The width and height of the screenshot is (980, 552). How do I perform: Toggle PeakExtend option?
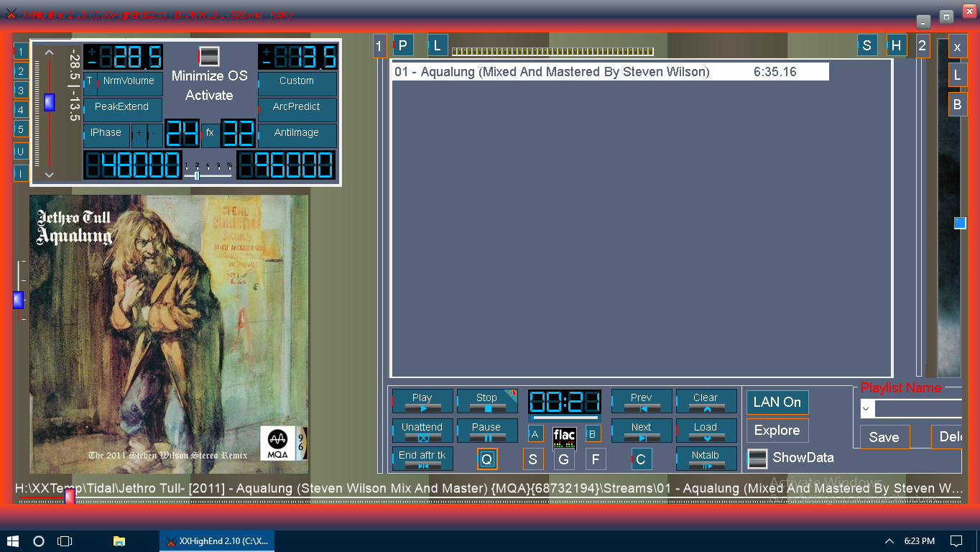[x=123, y=109]
